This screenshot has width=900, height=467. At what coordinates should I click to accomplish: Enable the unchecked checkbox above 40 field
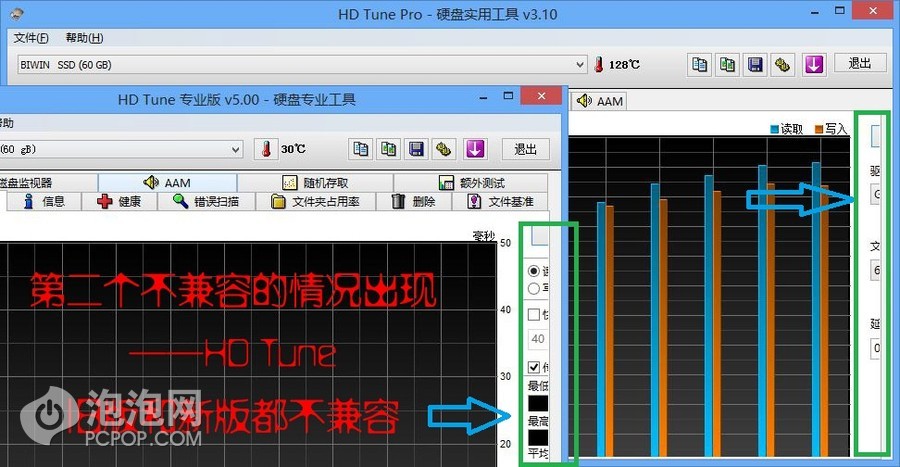click(533, 315)
